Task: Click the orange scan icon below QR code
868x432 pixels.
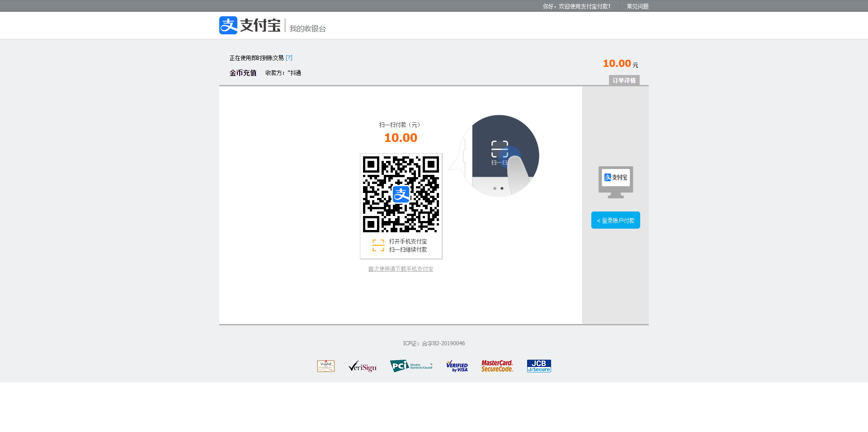Action: [x=378, y=245]
